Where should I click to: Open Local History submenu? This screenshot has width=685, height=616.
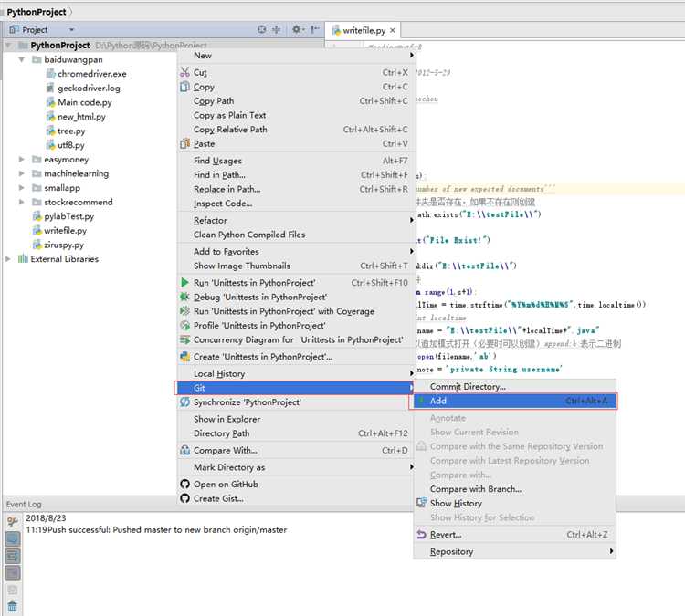296,373
